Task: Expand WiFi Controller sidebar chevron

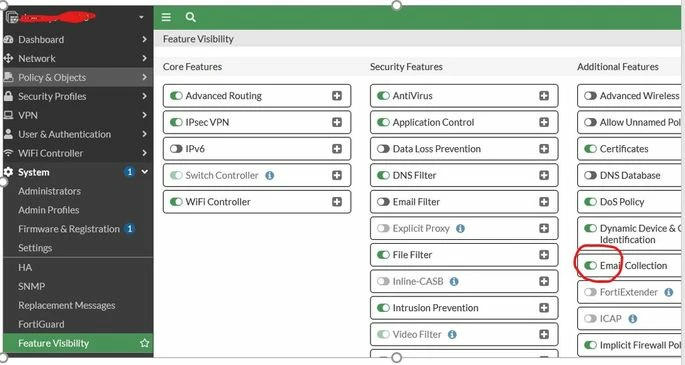Action: click(x=144, y=153)
